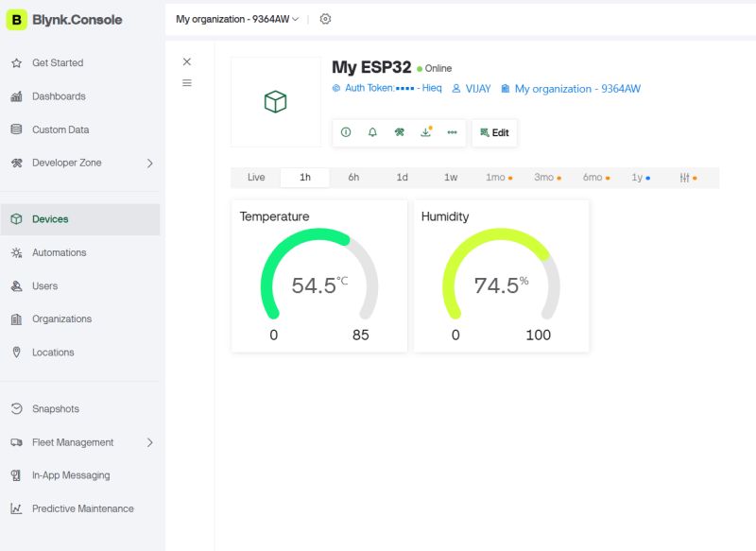Open Automations menu item
Viewport: 756px width, 551px height.
click(80, 252)
